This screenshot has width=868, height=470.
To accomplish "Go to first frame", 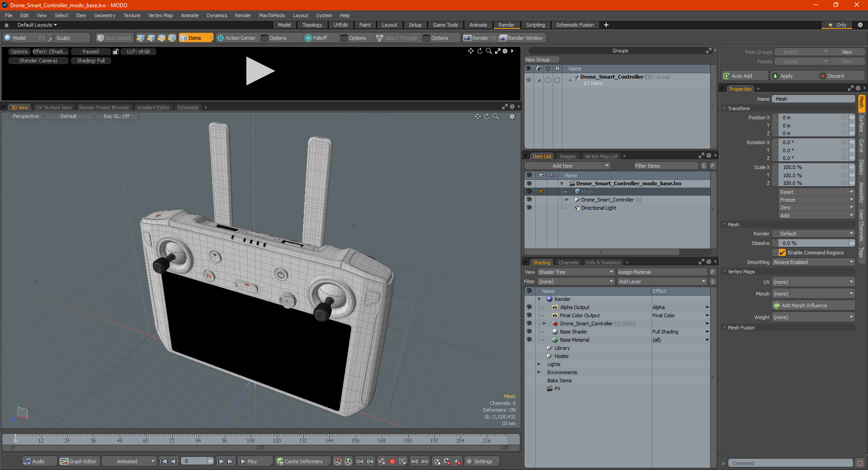I will [x=164, y=461].
